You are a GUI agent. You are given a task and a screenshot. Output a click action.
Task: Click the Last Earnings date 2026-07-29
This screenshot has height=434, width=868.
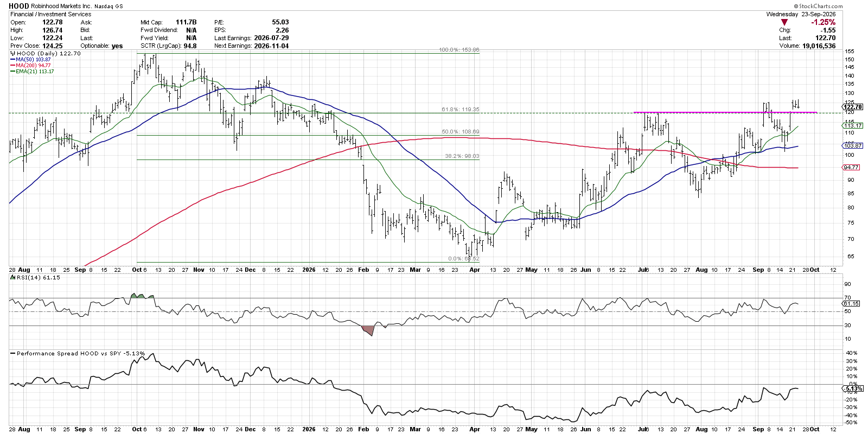click(271, 38)
